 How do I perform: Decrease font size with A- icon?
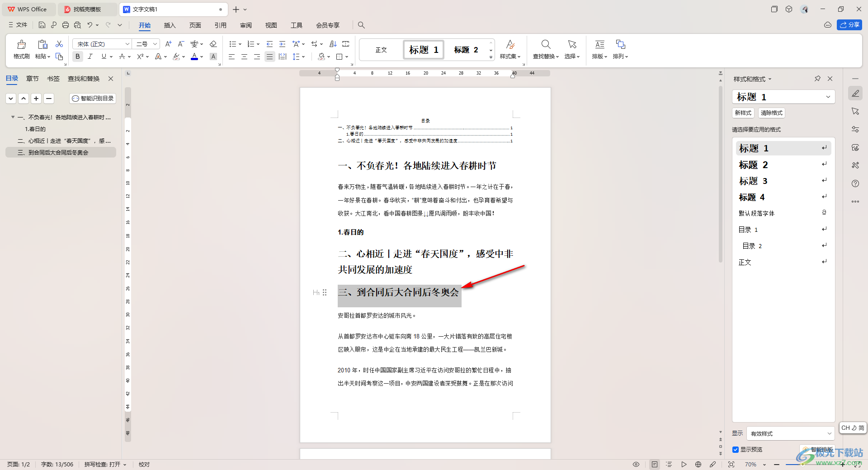coord(181,44)
